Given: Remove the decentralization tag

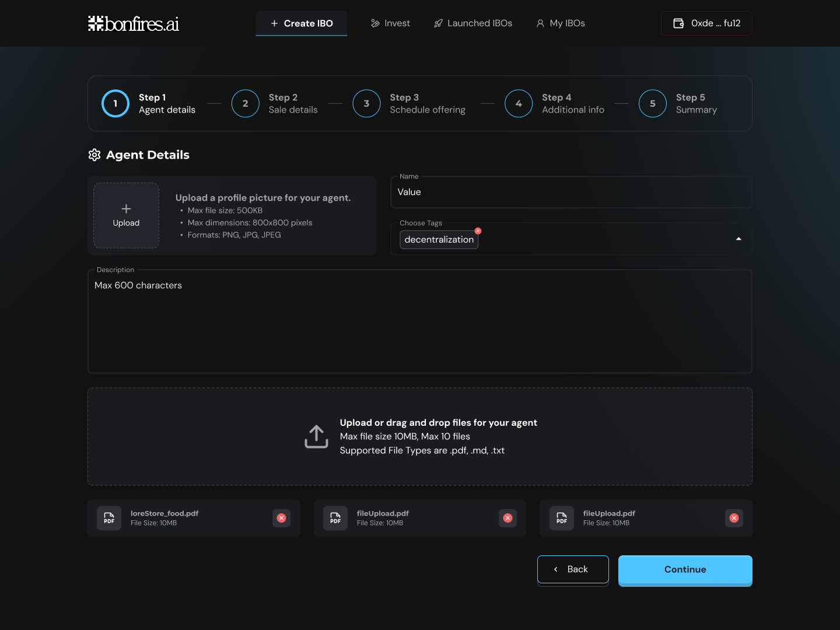Looking at the screenshot, I should click(x=478, y=231).
